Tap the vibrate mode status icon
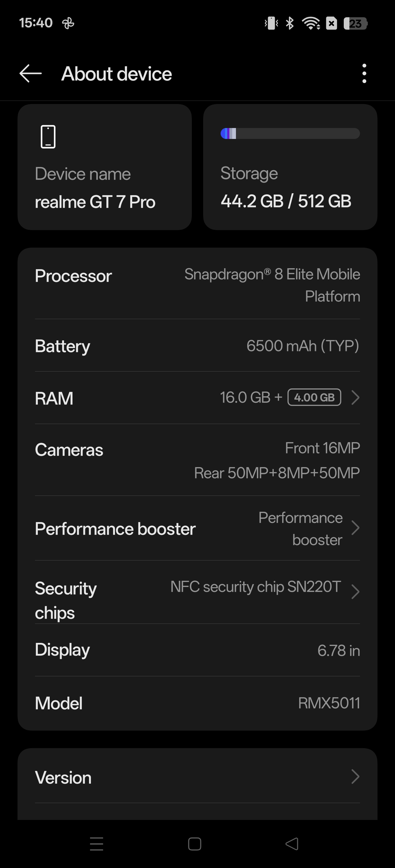This screenshot has width=395, height=868. (x=272, y=23)
